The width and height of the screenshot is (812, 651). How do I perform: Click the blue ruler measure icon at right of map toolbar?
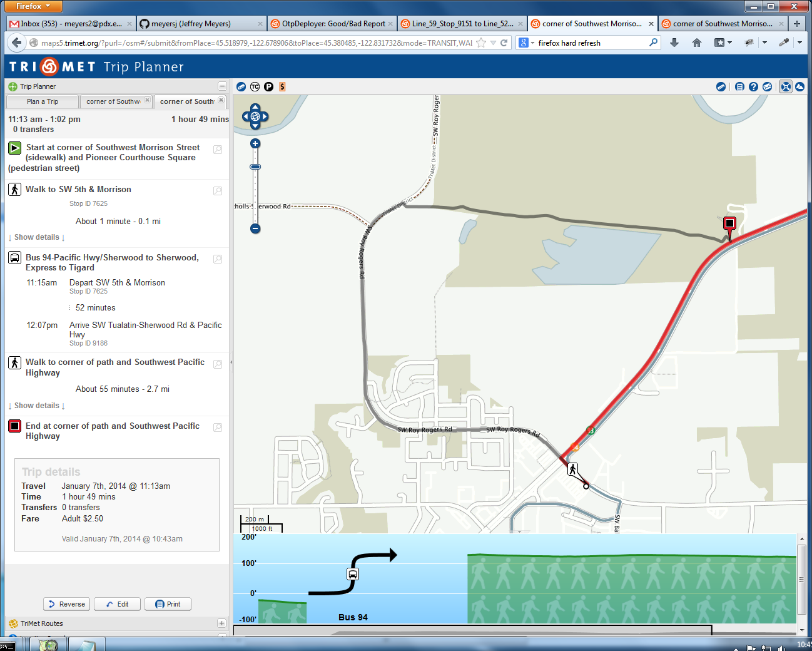pos(721,87)
